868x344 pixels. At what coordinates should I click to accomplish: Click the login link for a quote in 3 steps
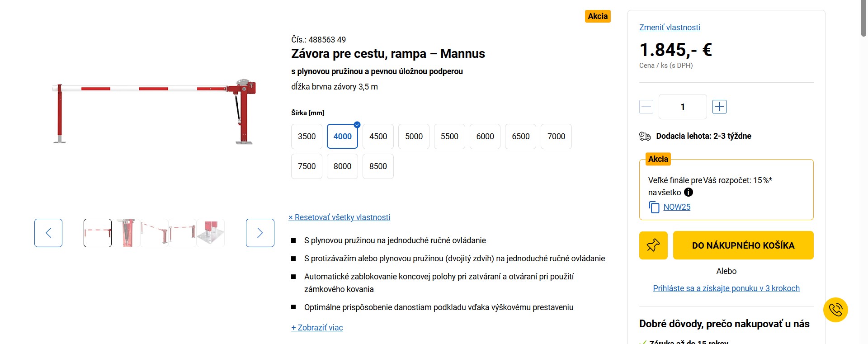pos(726,288)
